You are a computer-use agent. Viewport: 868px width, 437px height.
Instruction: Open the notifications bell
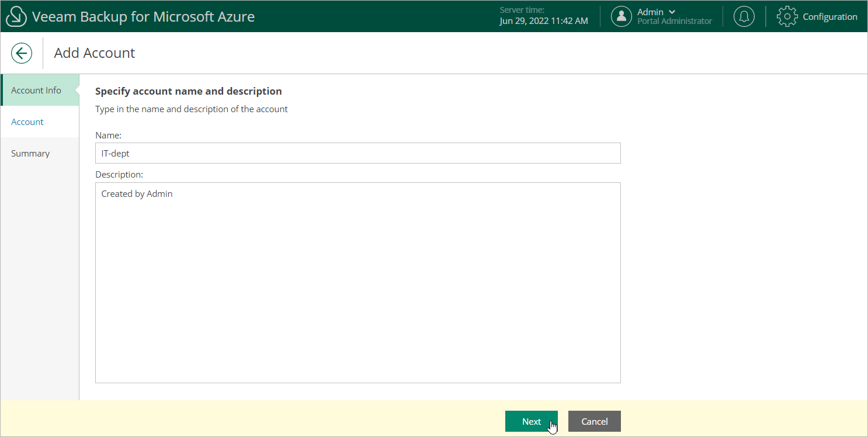(x=744, y=16)
